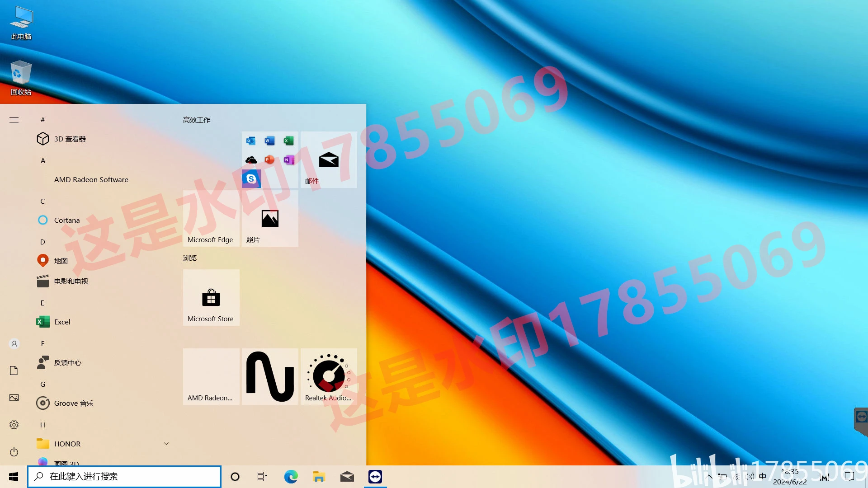Launch Excel from the app list
Viewport: 868px width, 488px height.
(x=103, y=322)
